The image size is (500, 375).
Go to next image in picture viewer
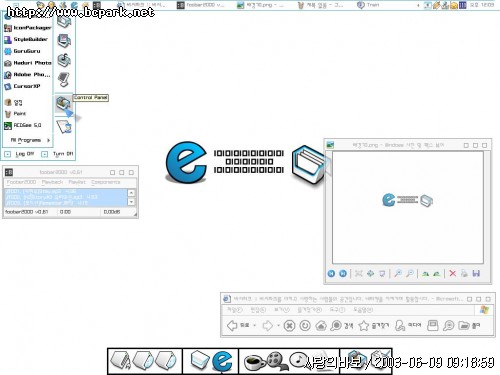pos(343,274)
